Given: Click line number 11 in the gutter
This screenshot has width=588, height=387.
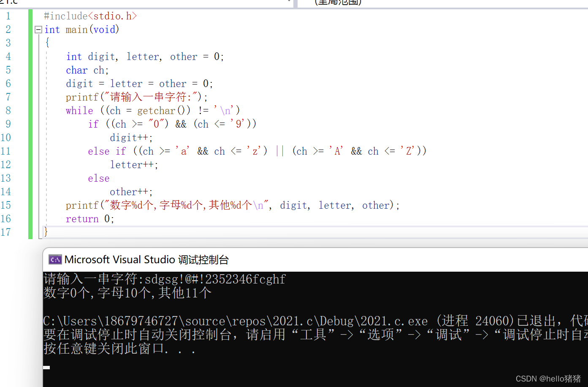Looking at the screenshot, I should [x=6, y=151].
